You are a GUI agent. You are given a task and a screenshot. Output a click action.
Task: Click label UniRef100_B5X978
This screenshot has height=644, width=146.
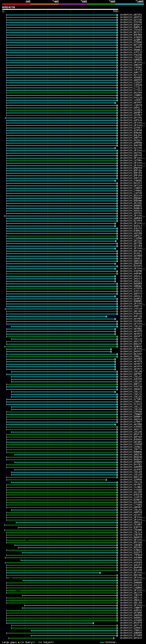tap(131, 623)
